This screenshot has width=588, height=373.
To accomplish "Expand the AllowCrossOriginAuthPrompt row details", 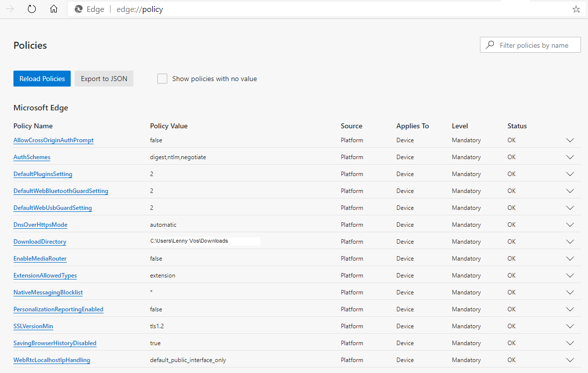I will coord(570,140).
